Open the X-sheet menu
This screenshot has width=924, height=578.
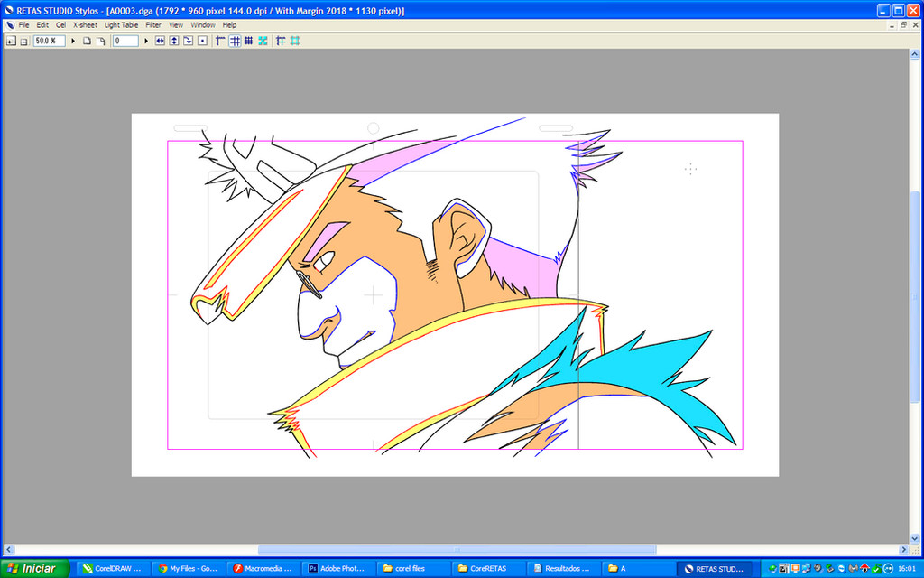pyautogui.click(x=85, y=25)
